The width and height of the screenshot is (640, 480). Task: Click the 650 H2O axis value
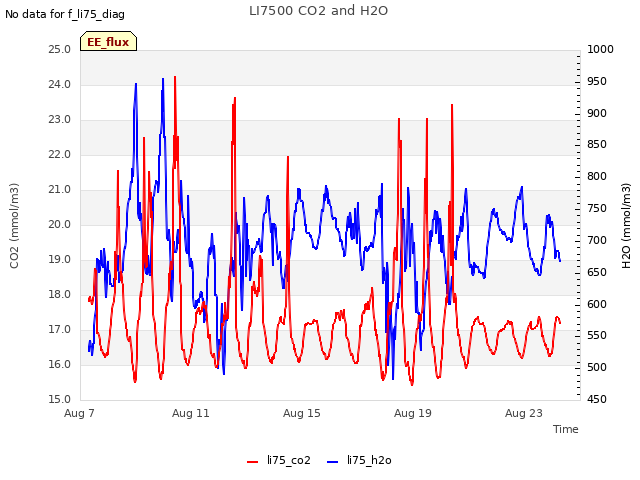[597, 272]
